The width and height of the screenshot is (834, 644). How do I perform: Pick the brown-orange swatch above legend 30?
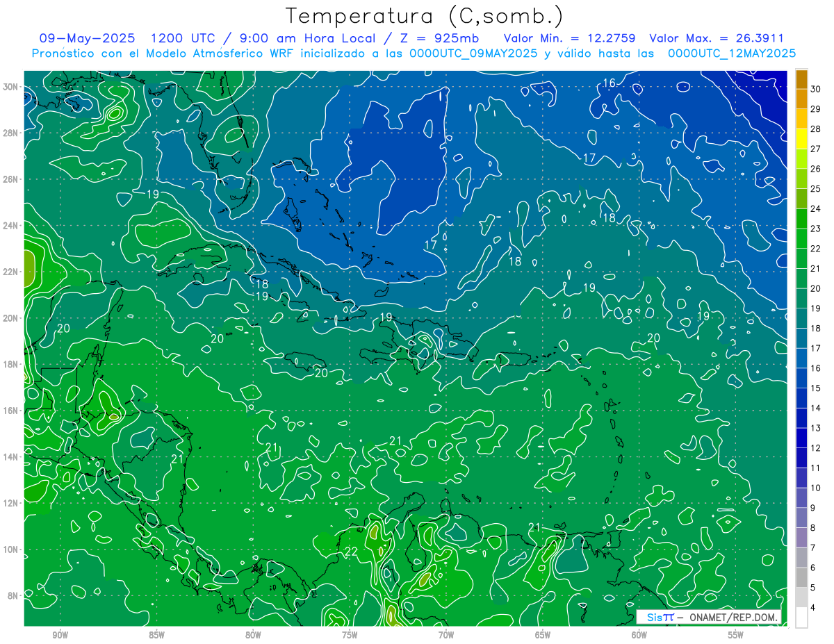[x=801, y=79]
